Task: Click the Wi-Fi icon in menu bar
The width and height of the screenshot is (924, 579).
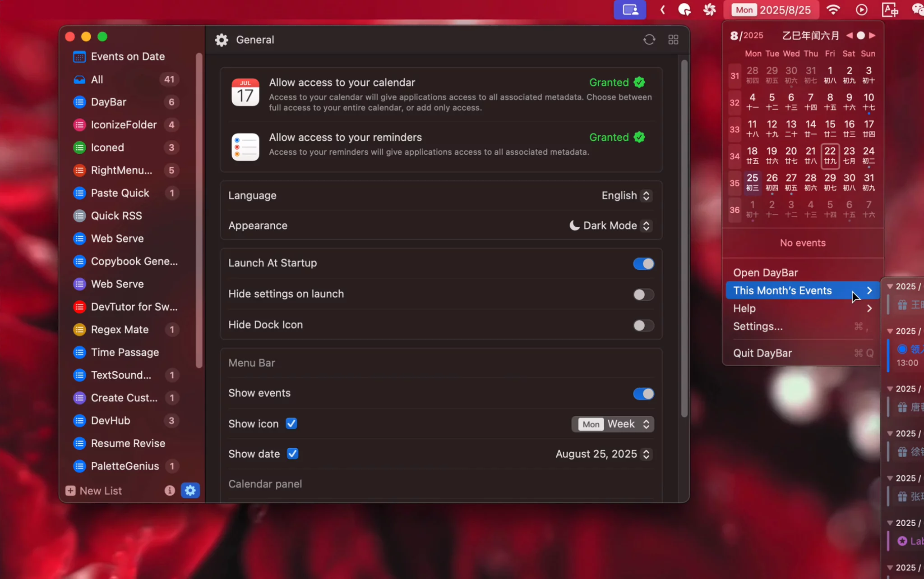Action: tap(833, 9)
